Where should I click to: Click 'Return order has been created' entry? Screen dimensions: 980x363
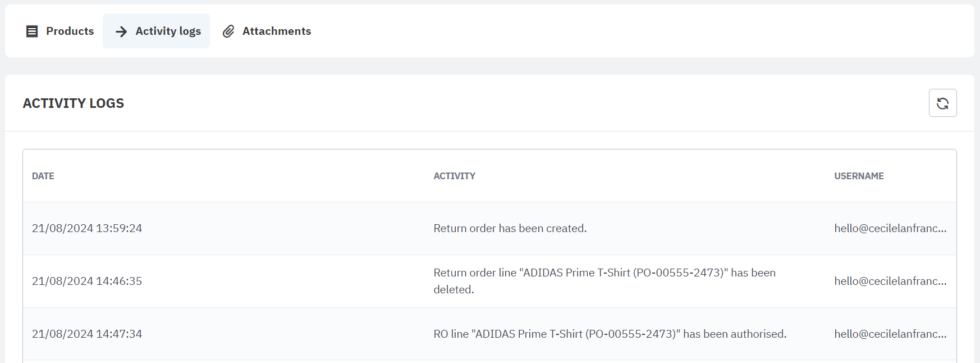(x=510, y=228)
